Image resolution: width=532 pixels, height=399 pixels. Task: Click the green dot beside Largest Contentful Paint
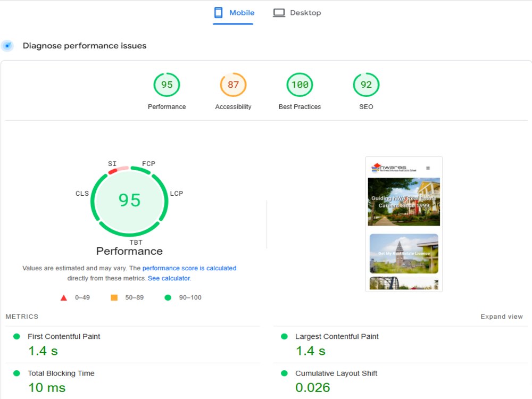[x=284, y=337]
